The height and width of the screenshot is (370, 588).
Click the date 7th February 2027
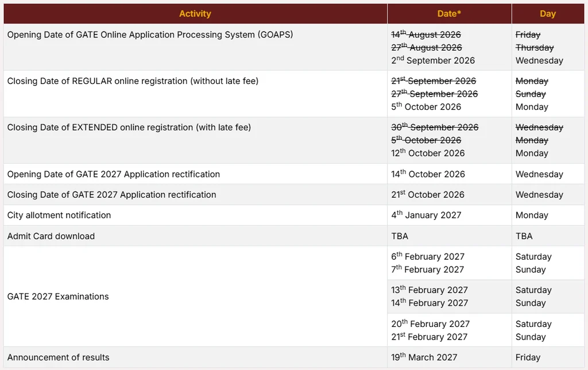pyautogui.click(x=427, y=269)
